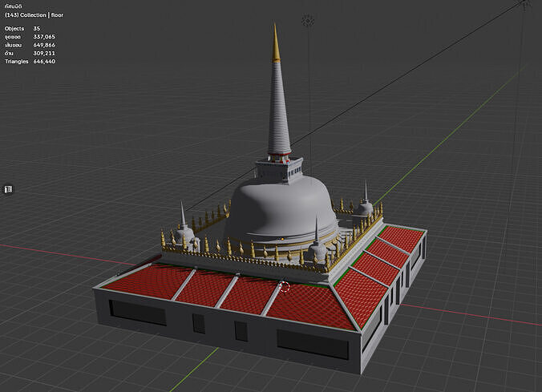Click the "Objects 35" statistics line
Image resolution: width=542 pixels, height=392 pixels.
(x=22, y=29)
